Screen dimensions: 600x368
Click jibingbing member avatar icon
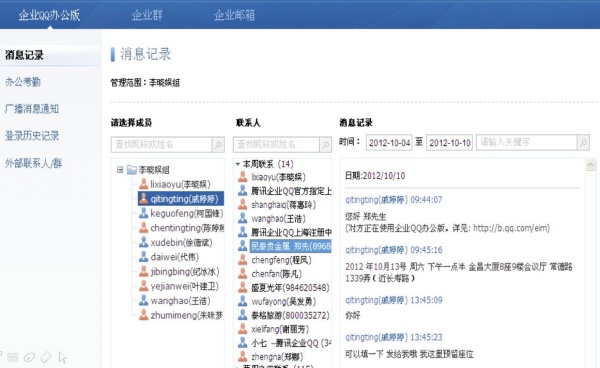click(x=143, y=271)
